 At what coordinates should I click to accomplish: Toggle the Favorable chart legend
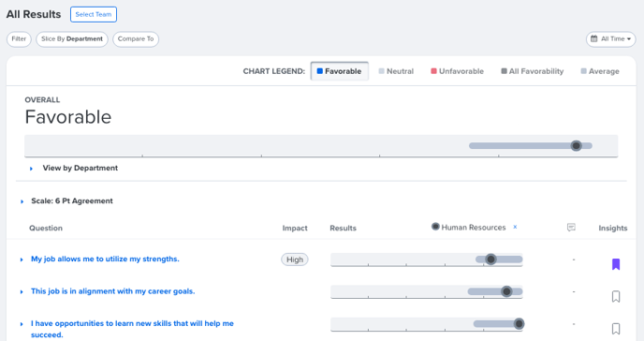pos(339,71)
